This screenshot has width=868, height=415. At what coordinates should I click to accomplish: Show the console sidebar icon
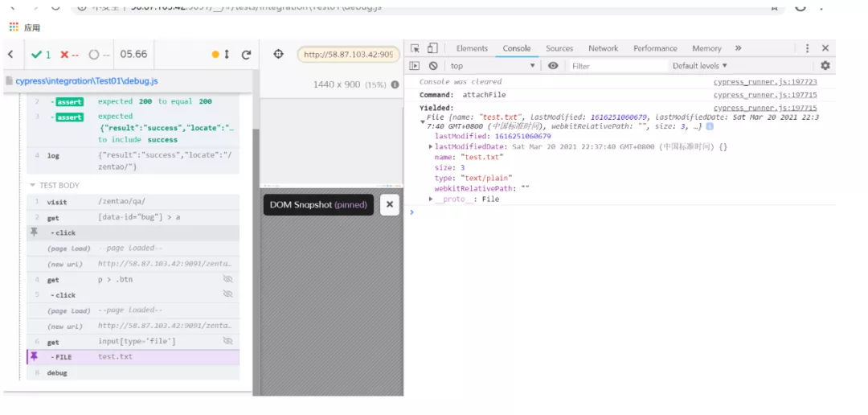click(x=414, y=65)
